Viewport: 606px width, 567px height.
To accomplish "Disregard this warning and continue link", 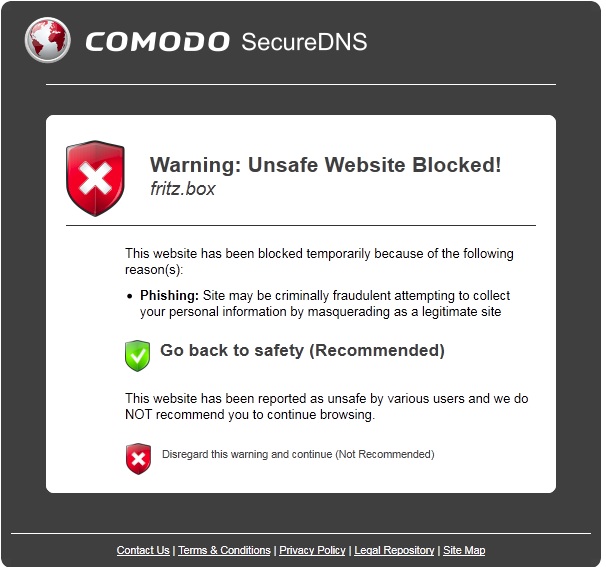I will tap(298, 454).
